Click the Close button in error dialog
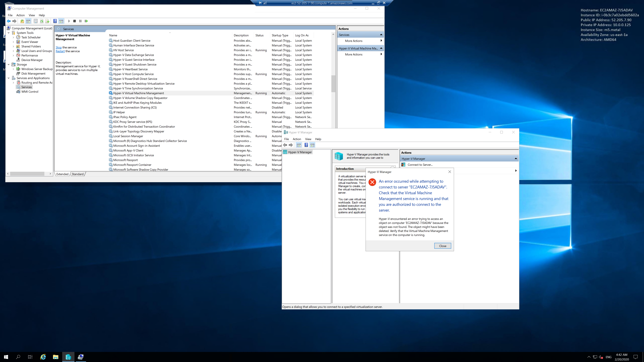The image size is (644, 362). coord(442,246)
